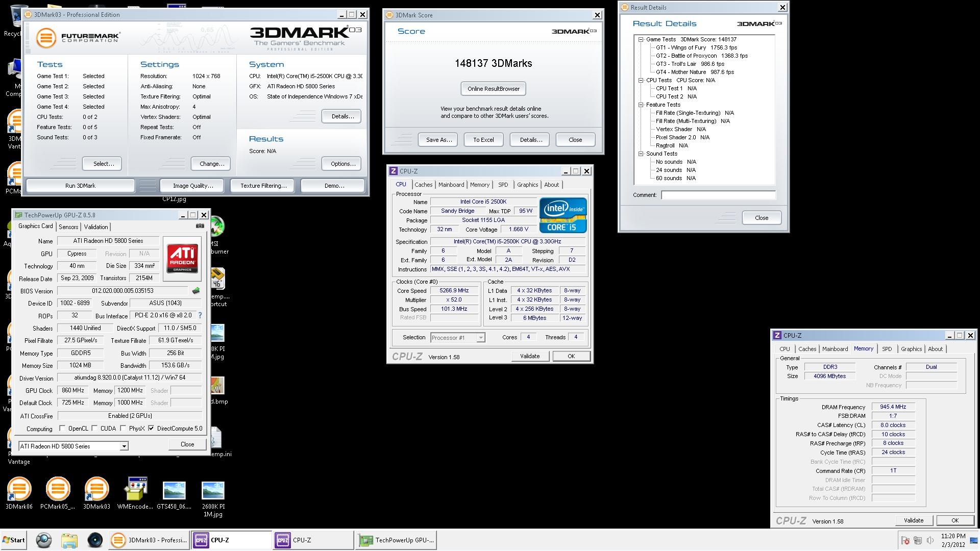
Task: Click the volume icon in system tray
Action: click(930, 540)
